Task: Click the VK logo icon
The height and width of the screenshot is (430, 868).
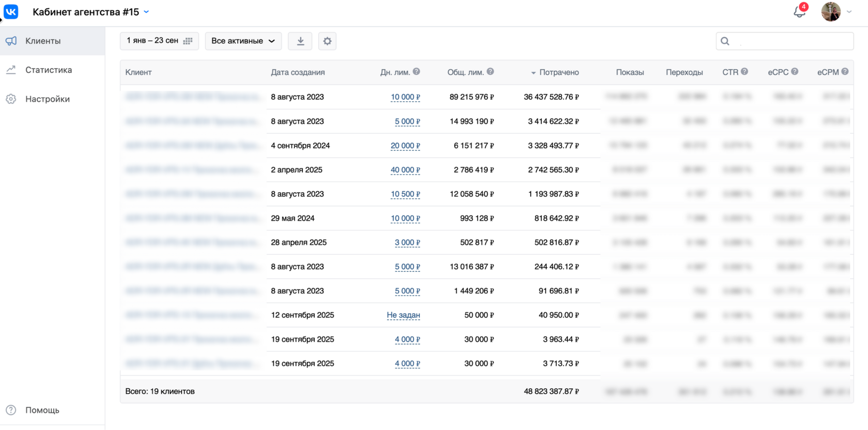Action: point(11,11)
